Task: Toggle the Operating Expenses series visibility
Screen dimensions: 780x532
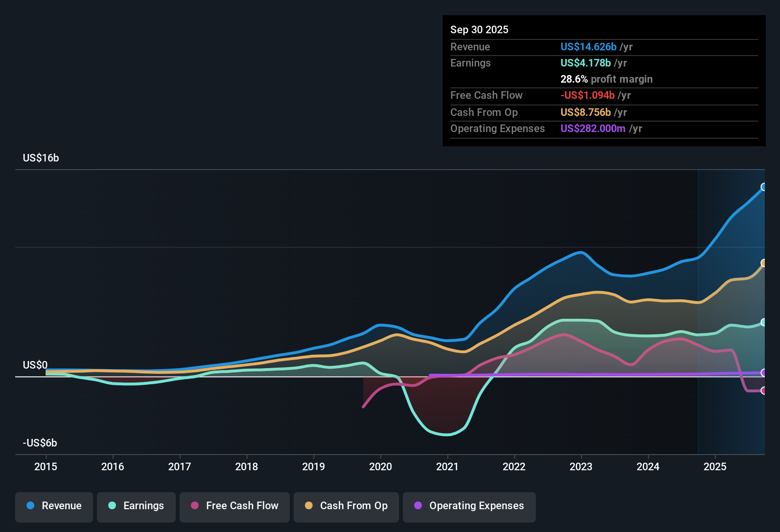Action: (x=469, y=506)
